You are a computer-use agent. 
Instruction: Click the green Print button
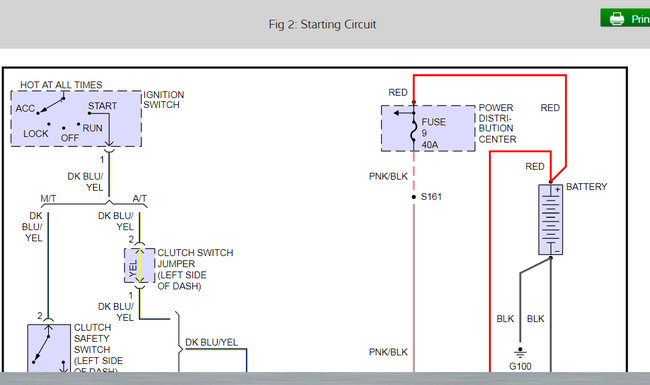625,18
